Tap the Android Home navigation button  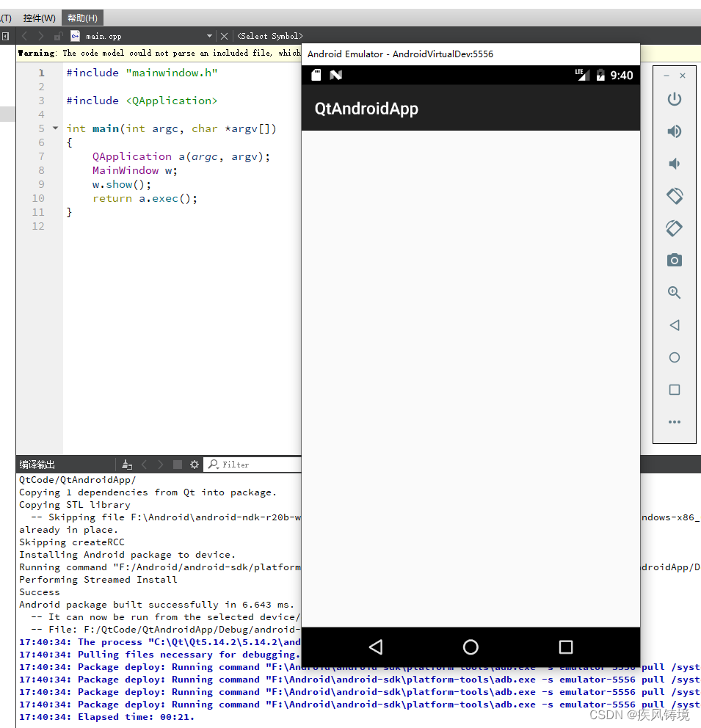click(x=471, y=647)
